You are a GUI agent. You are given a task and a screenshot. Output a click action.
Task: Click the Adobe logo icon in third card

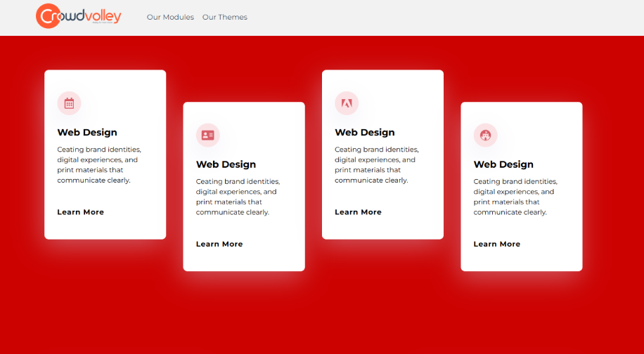(347, 103)
